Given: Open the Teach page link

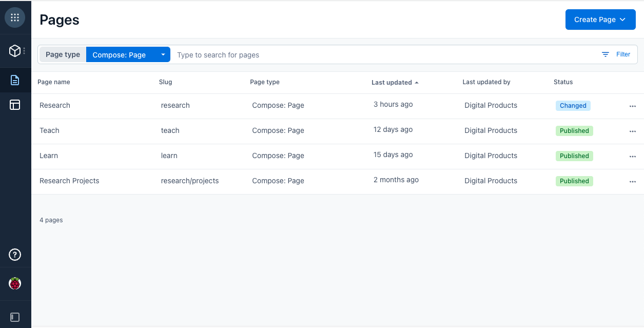Looking at the screenshot, I should (x=49, y=130).
